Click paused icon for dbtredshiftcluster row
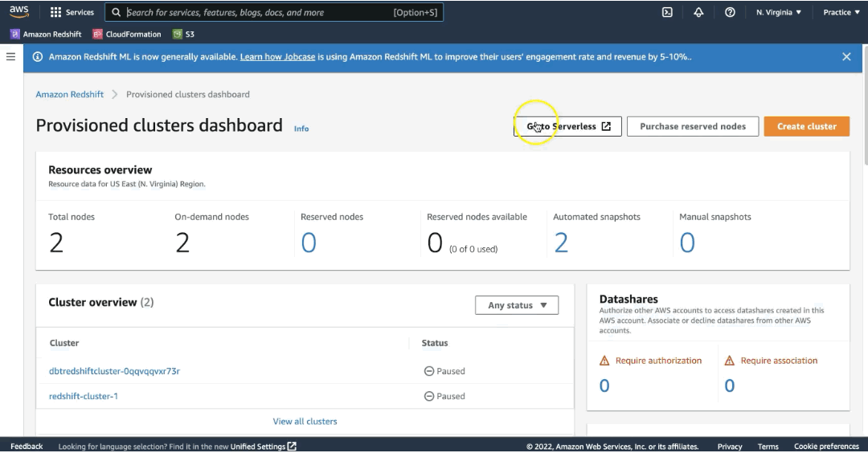The image size is (868, 453). coord(429,371)
